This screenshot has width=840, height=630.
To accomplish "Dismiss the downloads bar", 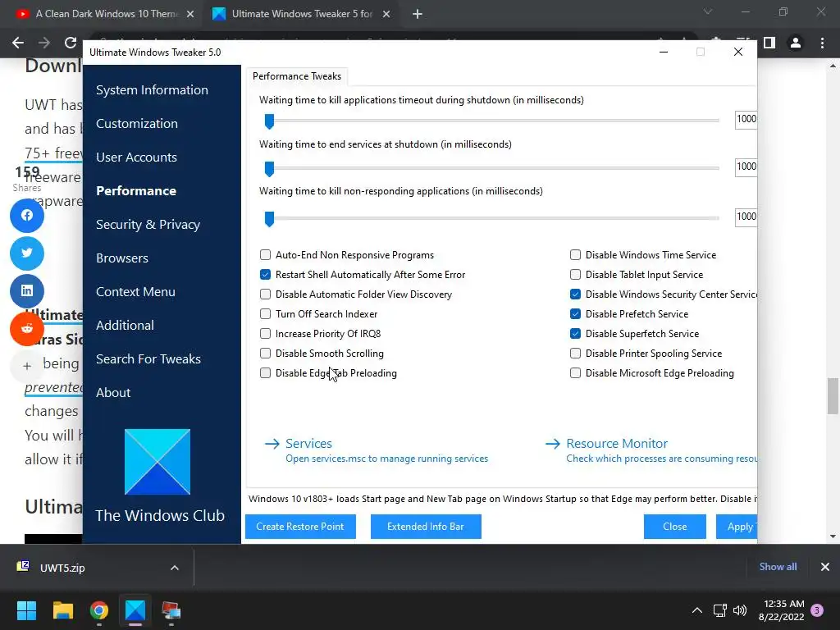I will click(x=825, y=567).
